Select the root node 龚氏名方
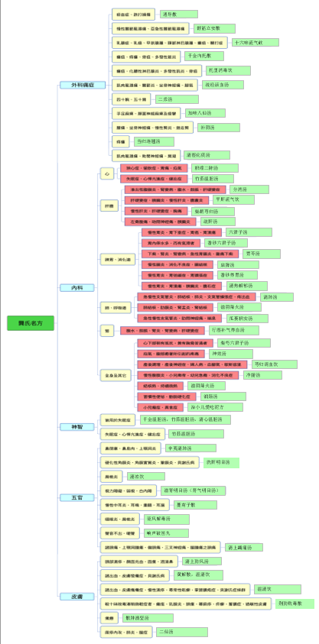 coord(31,323)
